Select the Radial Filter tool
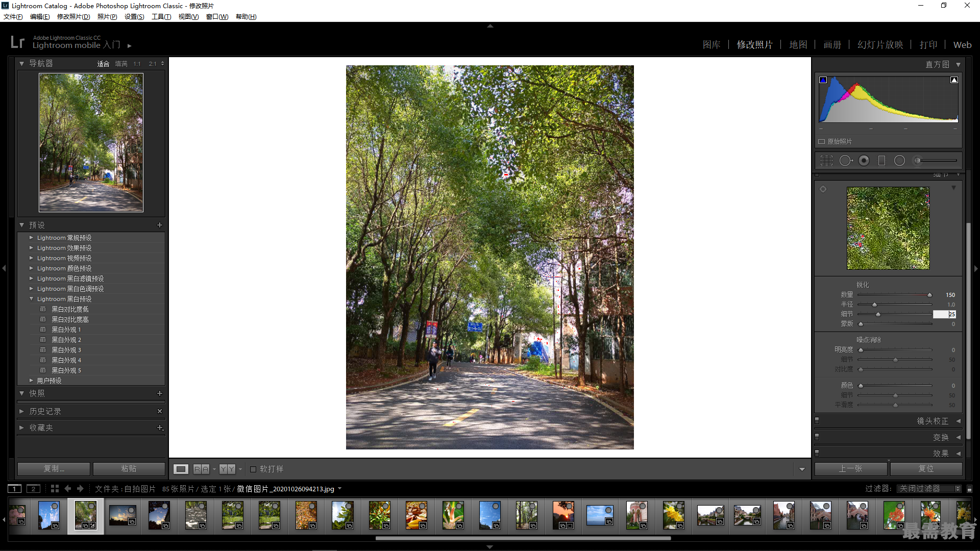Screen dimensions: 980x551 click(899, 161)
